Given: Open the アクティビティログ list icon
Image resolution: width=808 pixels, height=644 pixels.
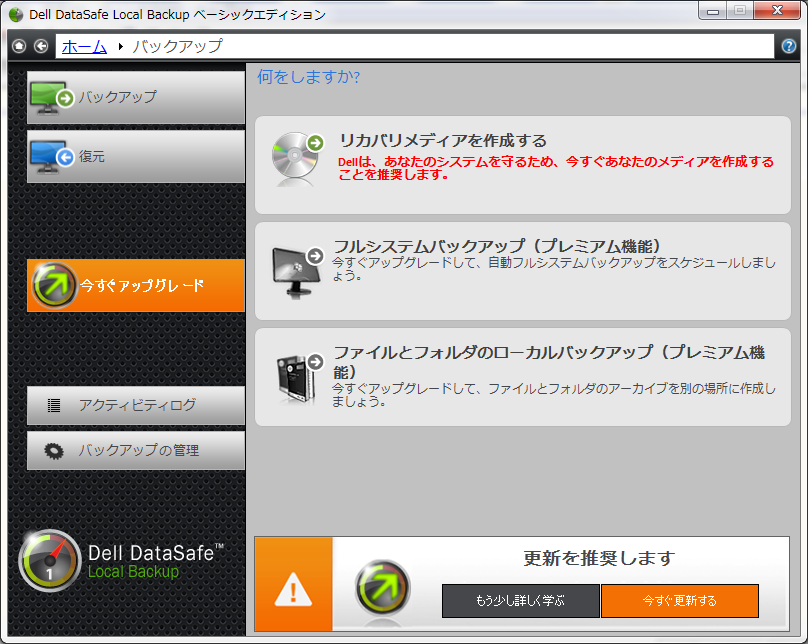Looking at the screenshot, I should [x=53, y=406].
